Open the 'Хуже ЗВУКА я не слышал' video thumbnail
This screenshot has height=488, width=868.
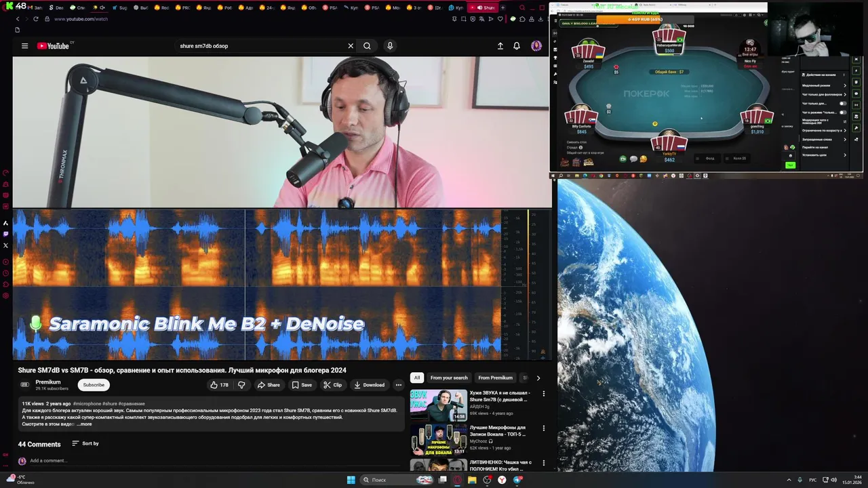tap(438, 405)
